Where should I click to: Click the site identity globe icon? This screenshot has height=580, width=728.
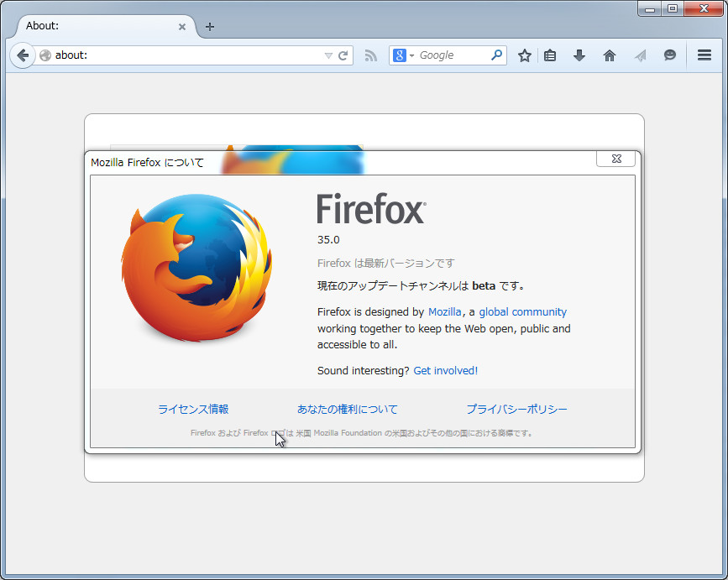(x=45, y=55)
